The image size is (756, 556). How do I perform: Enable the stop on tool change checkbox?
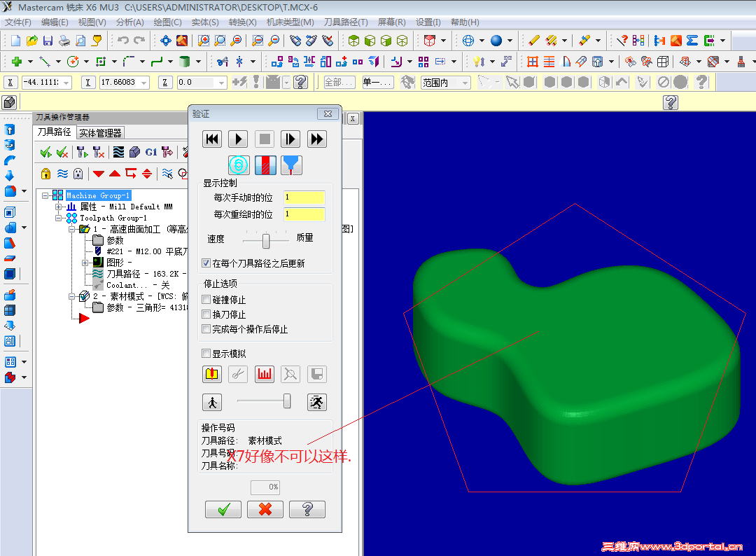[x=206, y=314]
